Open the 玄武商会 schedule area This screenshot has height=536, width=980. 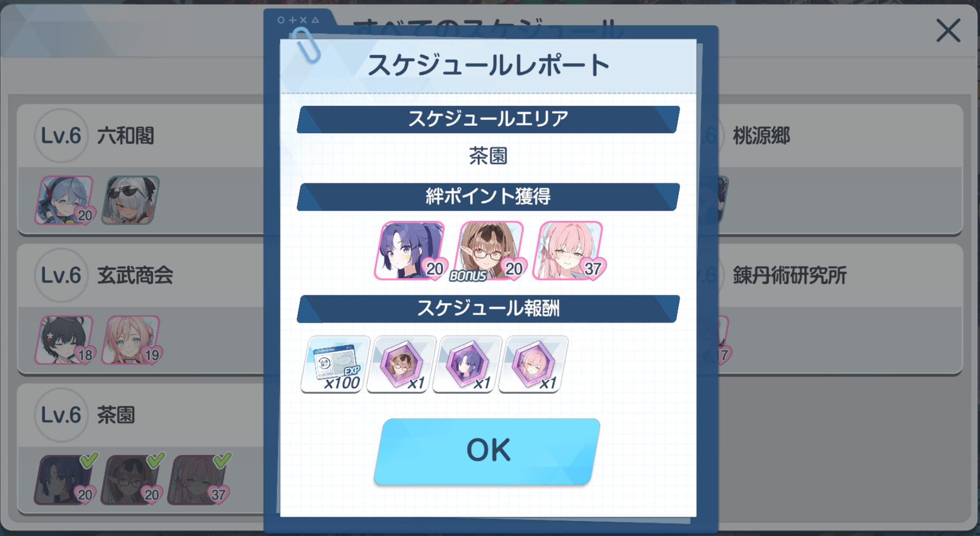pos(142,309)
